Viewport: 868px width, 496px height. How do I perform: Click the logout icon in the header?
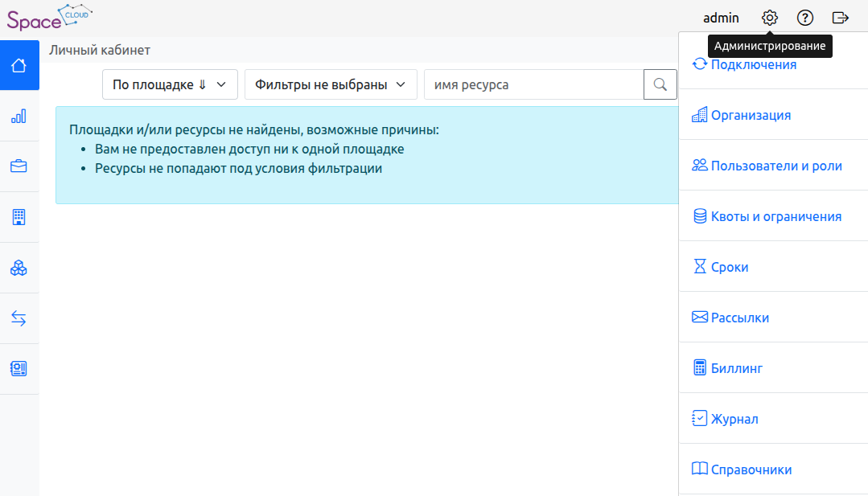841,18
